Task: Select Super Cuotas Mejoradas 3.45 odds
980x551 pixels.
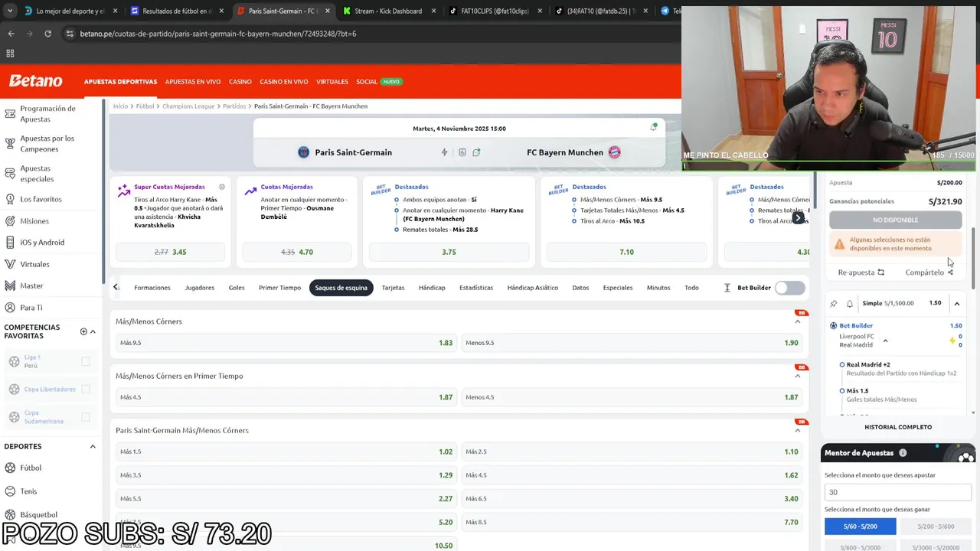Action: pyautogui.click(x=170, y=252)
